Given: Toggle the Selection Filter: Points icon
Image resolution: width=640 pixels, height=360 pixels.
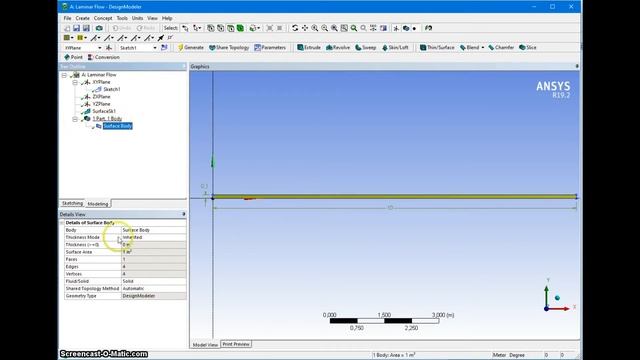Looking at the screenshot, I should pyautogui.click(x=211, y=28).
